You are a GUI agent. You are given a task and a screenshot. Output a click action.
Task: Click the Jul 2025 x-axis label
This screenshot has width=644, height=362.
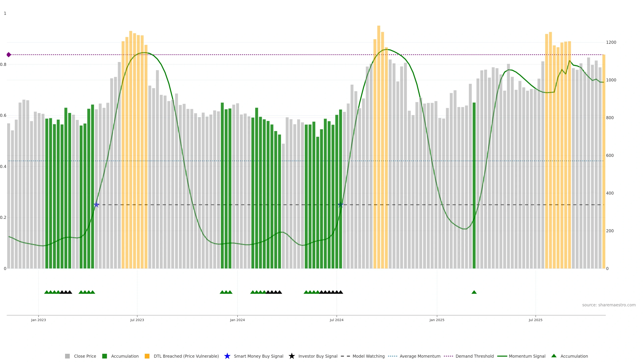[x=535, y=320]
